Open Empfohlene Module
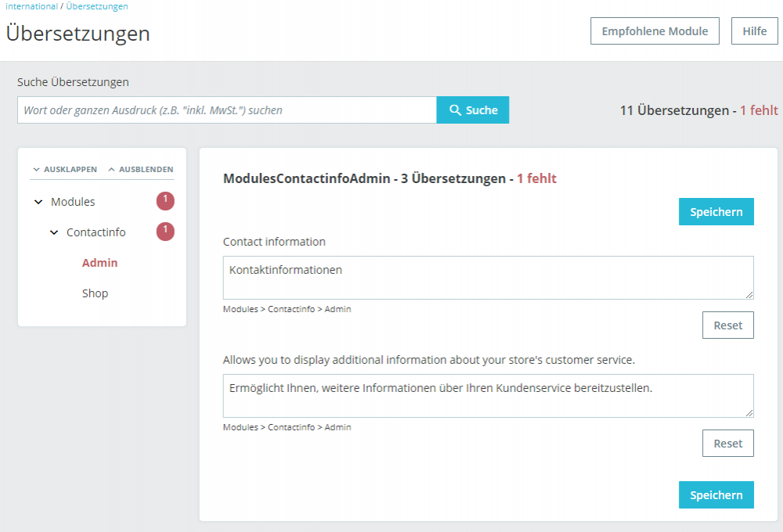 pos(655,31)
